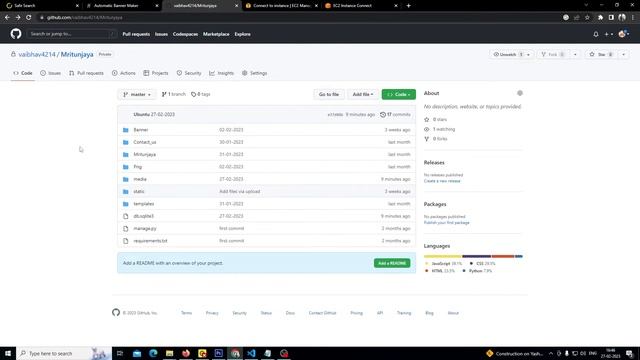
Task: Bookmark this page with the star icon
Action: pyautogui.click(x=587, y=18)
